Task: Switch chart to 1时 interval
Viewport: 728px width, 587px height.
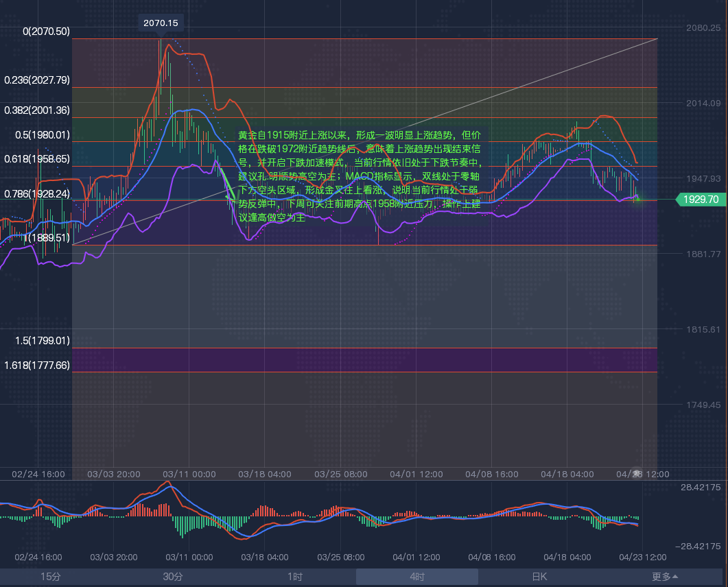Action: (x=295, y=577)
